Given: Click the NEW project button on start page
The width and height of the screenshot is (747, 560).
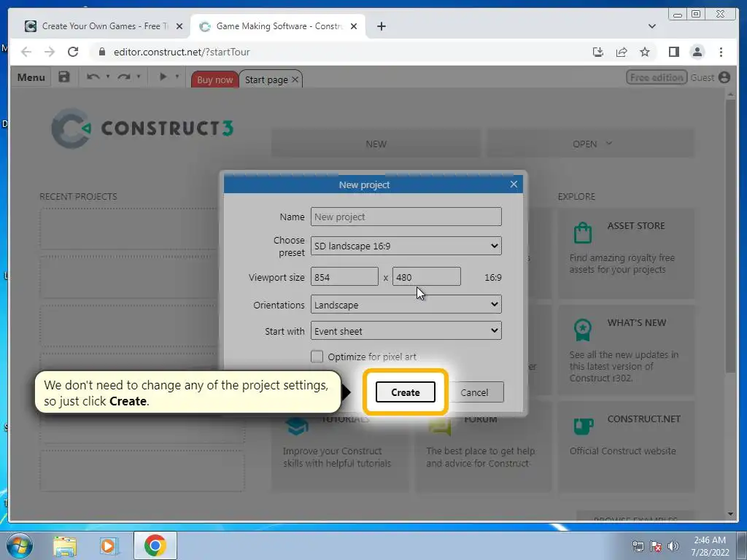Looking at the screenshot, I should (376, 144).
